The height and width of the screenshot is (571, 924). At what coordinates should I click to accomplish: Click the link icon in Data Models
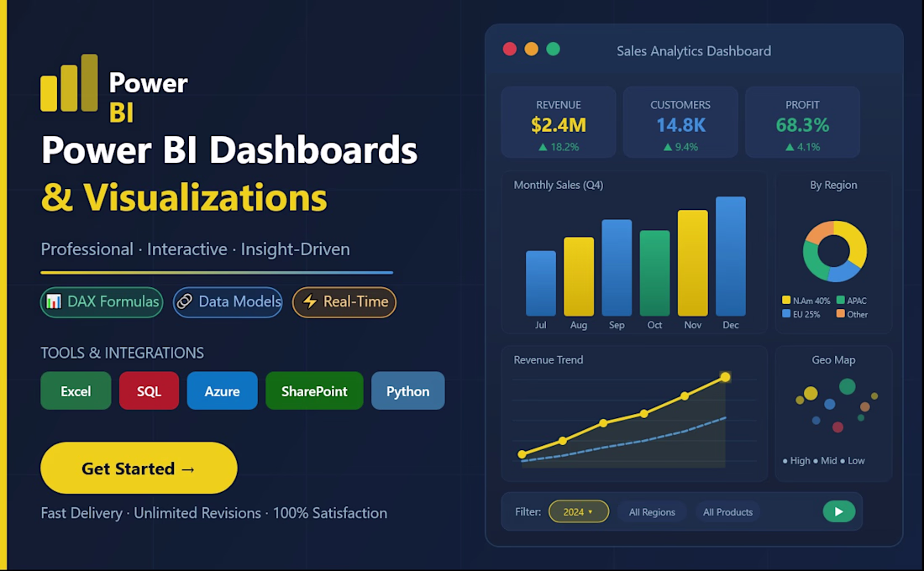[185, 301]
